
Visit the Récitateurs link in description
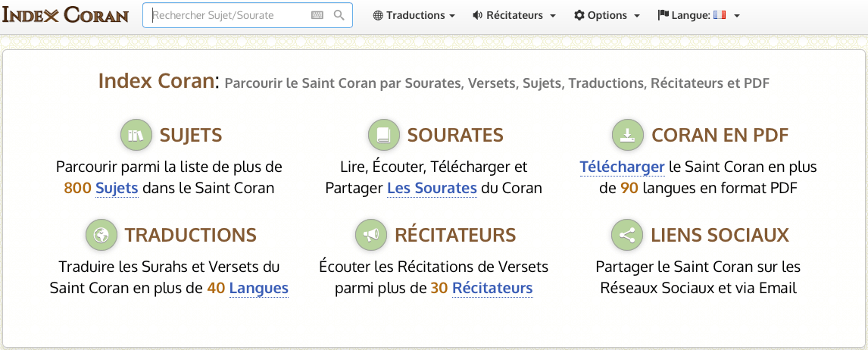click(x=492, y=288)
